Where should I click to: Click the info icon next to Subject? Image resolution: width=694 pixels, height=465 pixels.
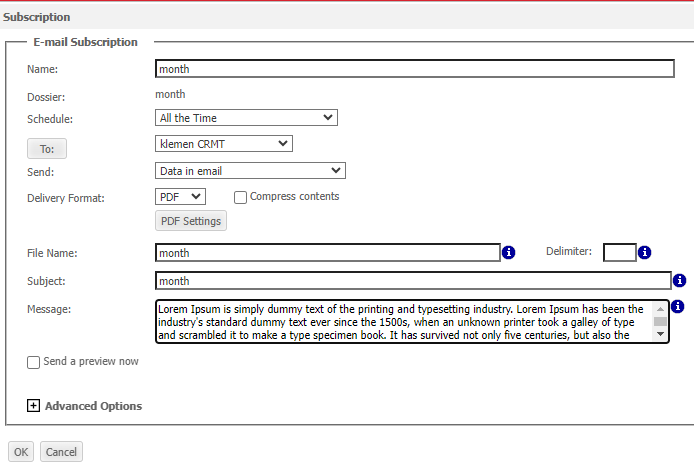pos(679,281)
